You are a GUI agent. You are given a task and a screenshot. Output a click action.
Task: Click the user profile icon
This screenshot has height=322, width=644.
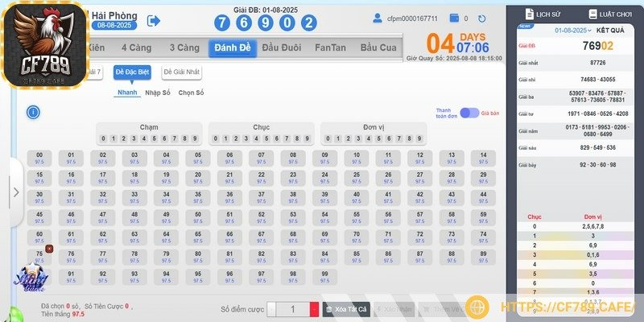pos(377,18)
